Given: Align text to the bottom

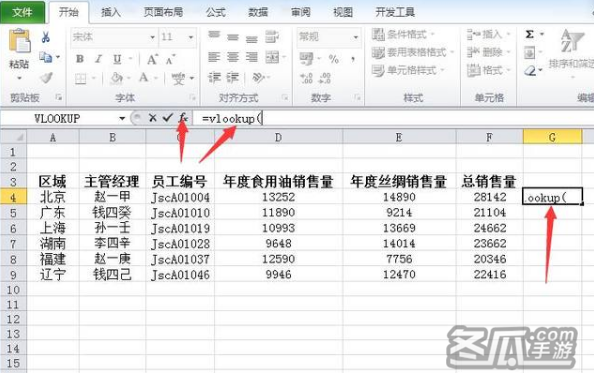Looking at the screenshot, I should click(252, 38).
